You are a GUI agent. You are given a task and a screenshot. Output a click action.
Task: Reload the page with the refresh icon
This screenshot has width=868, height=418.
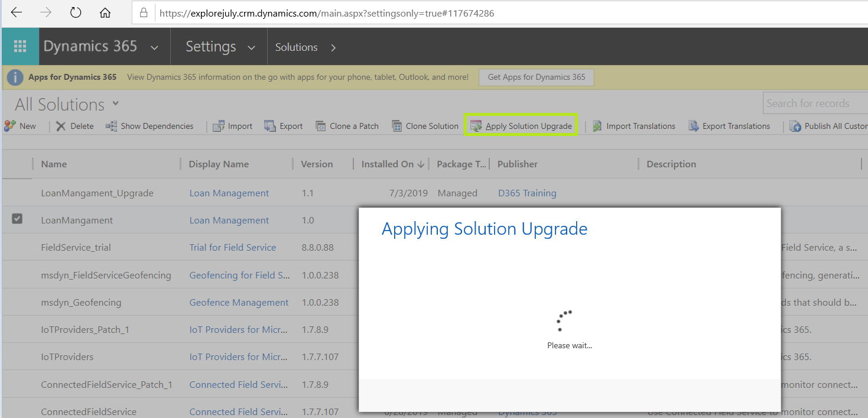[x=76, y=12]
